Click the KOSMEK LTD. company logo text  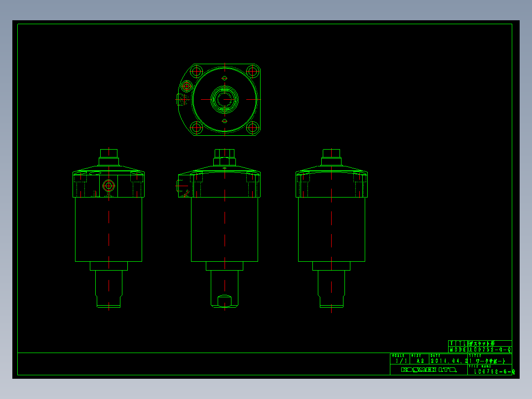pos(429,370)
